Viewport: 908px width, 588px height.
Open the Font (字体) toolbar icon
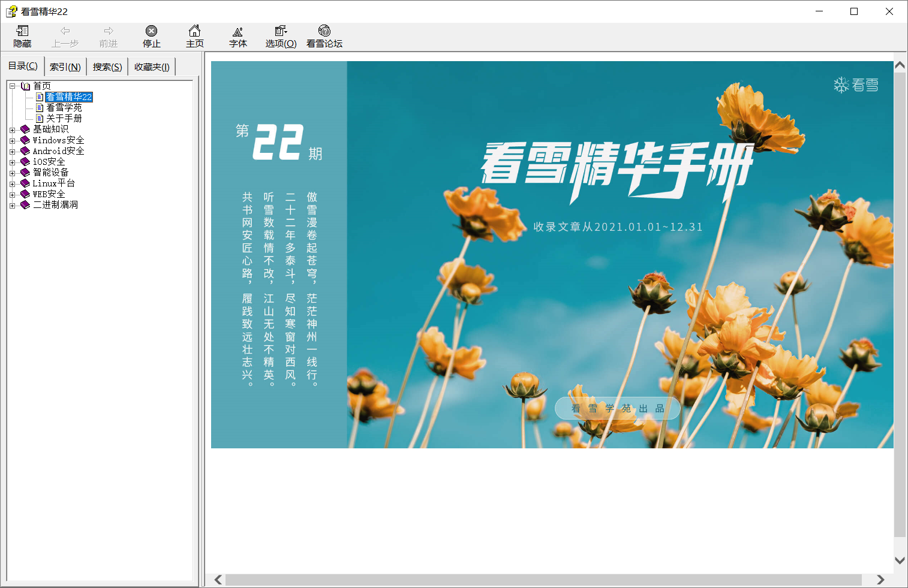[x=238, y=31]
